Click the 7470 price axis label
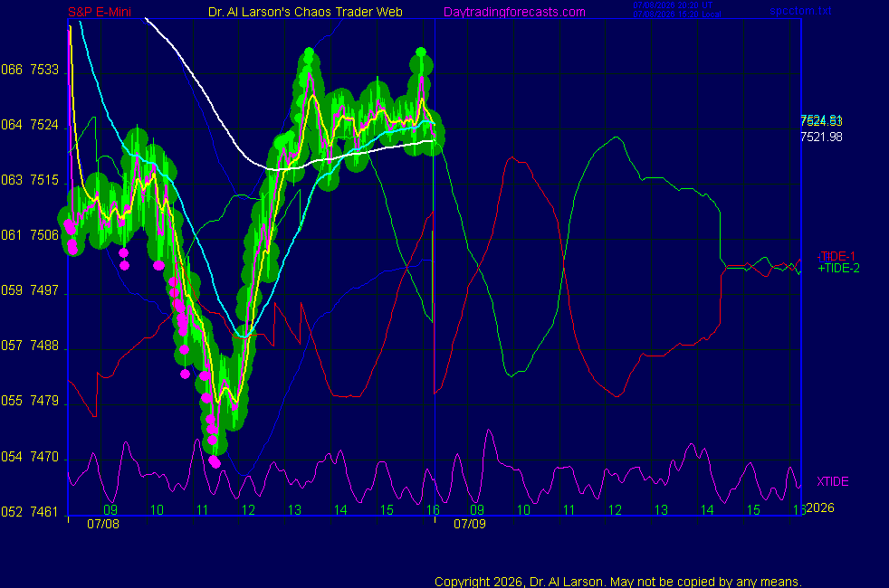Image resolution: width=889 pixels, height=588 pixels. coord(44,457)
